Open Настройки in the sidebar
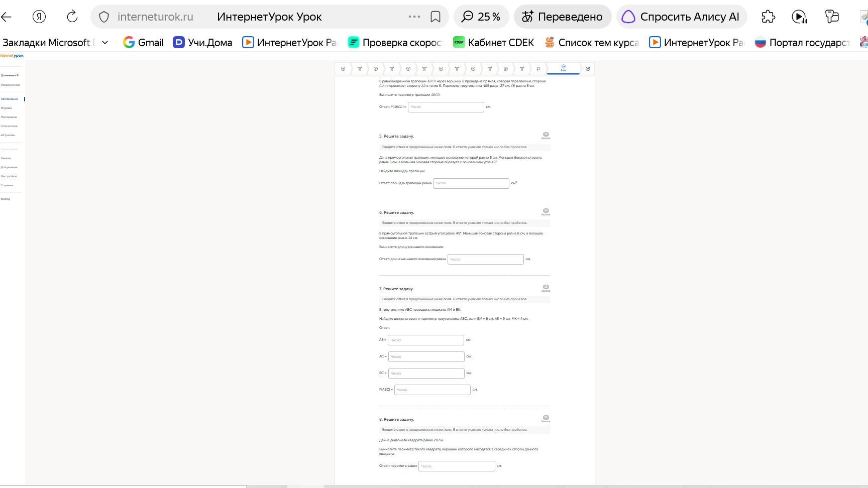 9,176
